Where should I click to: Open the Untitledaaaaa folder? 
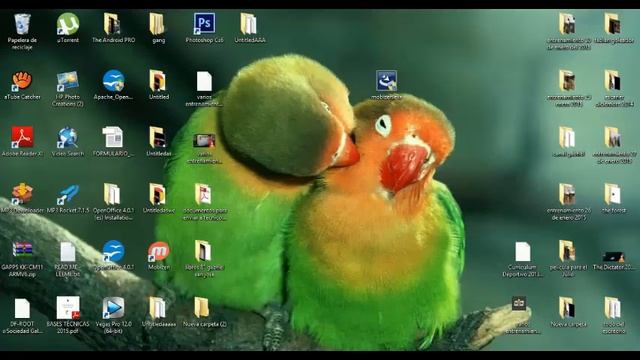tap(158, 308)
